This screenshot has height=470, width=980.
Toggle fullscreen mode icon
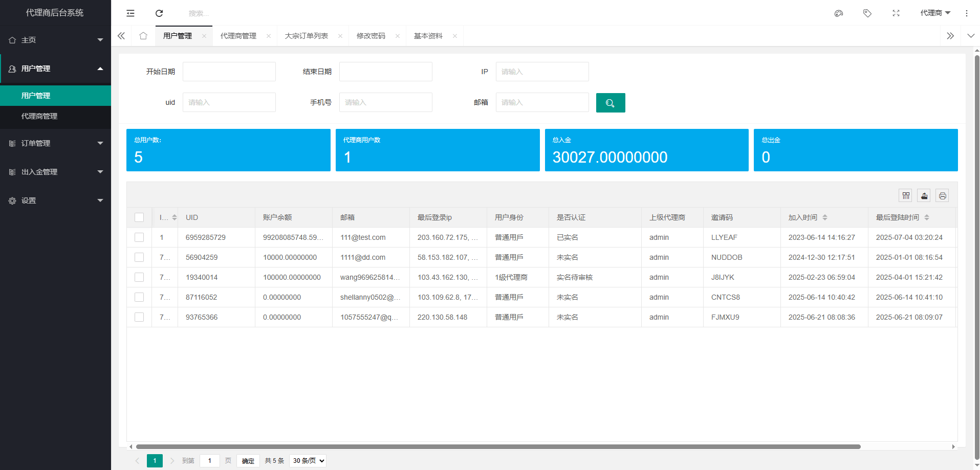pos(896,13)
